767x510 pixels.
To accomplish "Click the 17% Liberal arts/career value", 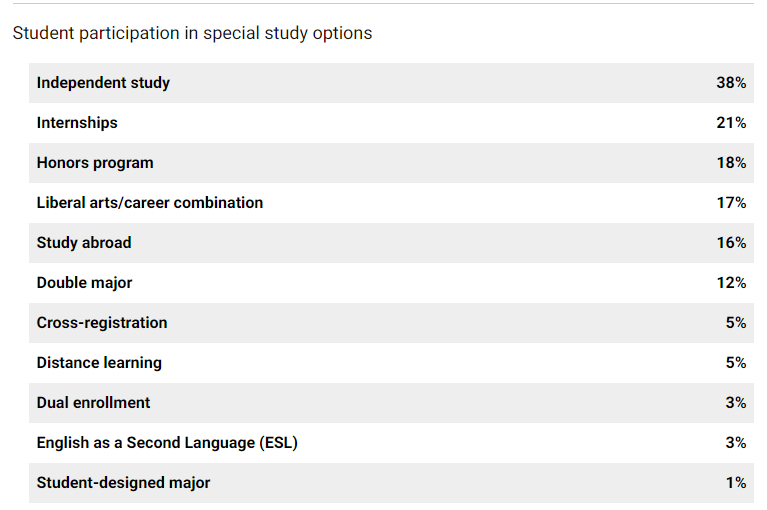I will coord(731,203).
